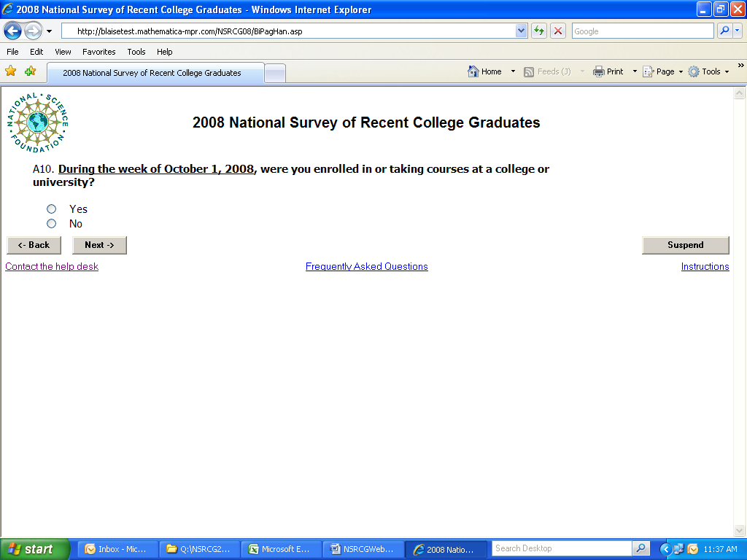Open the Tools menu in menu bar

click(136, 52)
